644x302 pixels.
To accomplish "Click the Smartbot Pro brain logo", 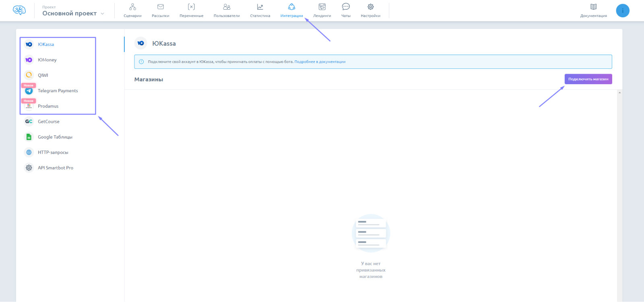I will pyautogui.click(x=19, y=10).
